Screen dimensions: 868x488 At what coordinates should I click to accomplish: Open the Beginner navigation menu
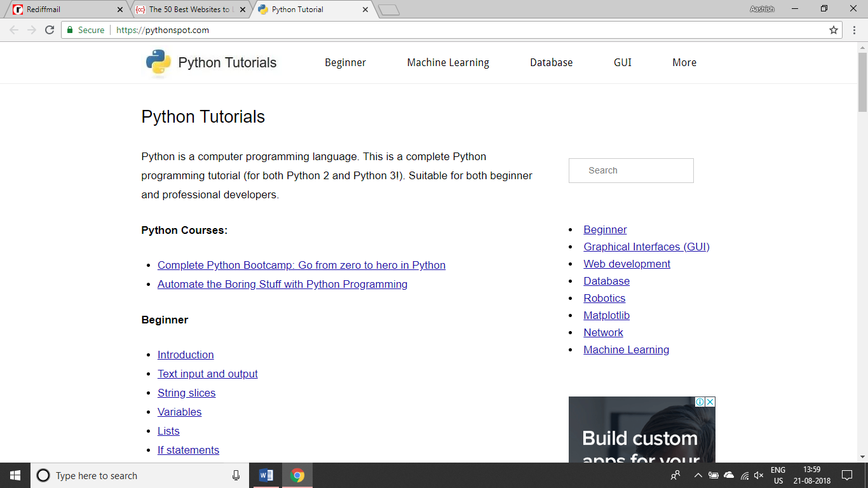click(345, 62)
